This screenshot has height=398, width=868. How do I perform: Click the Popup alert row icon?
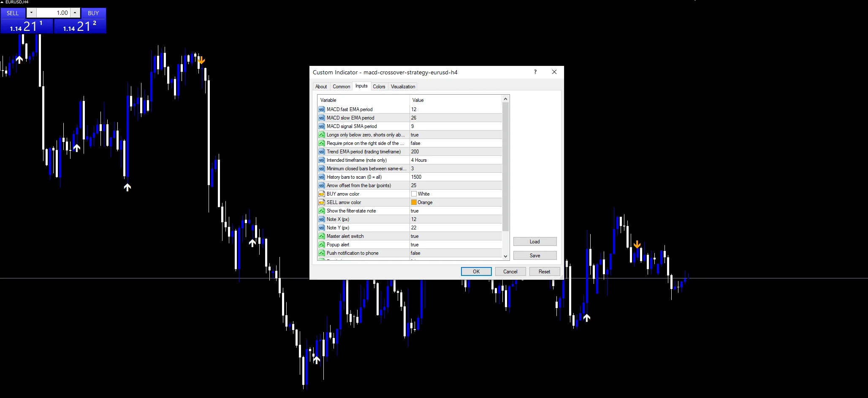[x=322, y=245]
